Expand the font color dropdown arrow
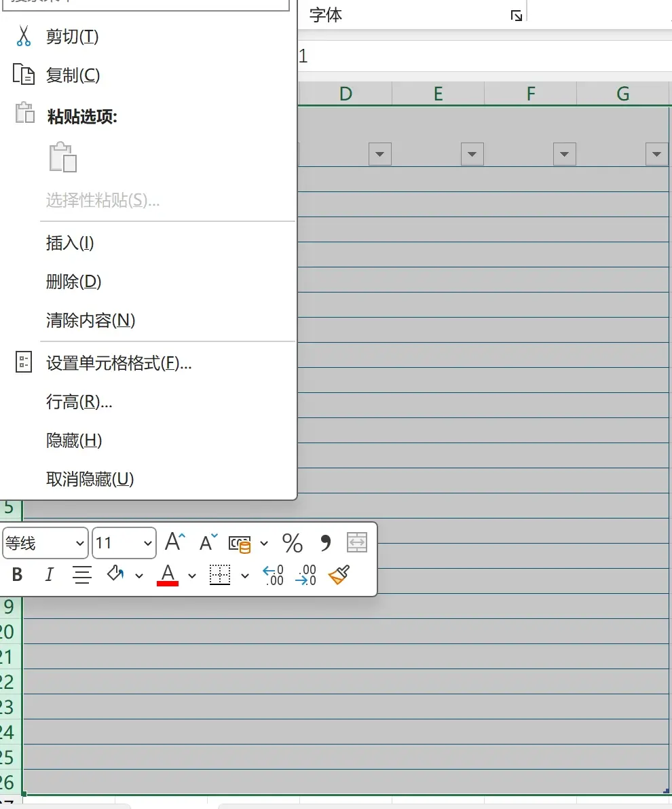This screenshot has height=809, width=672. coord(192,576)
